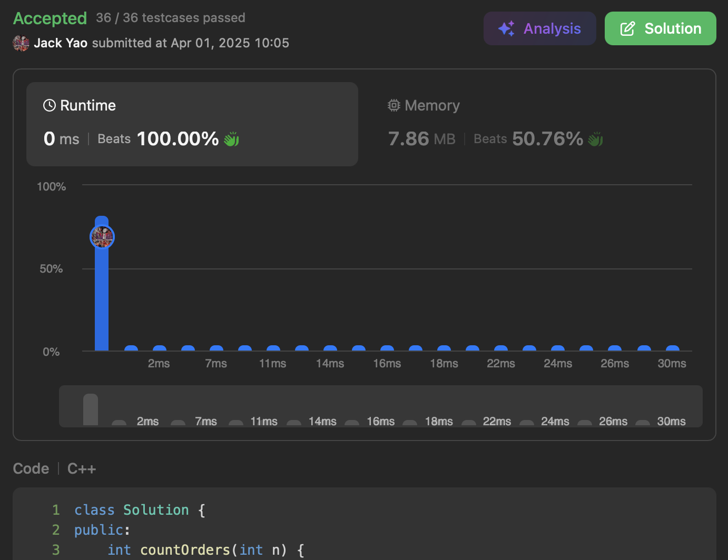
Task: Open the green Solution button
Action: pyautogui.click(x=661, y=28)
